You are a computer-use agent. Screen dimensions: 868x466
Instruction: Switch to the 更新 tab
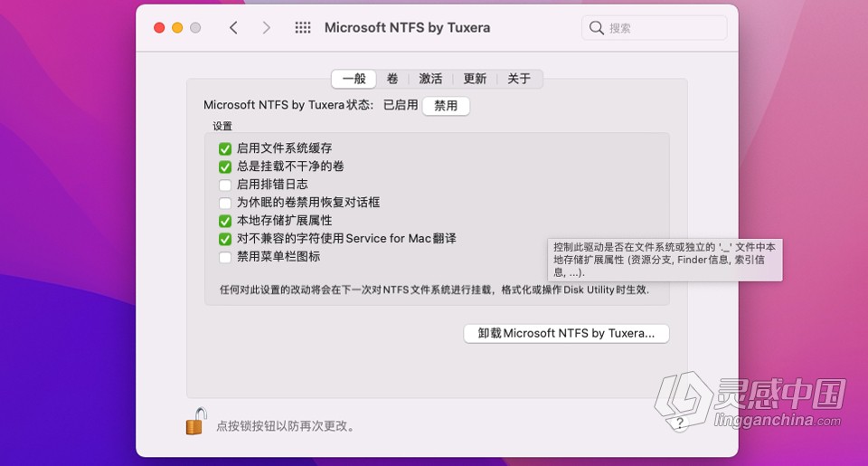pyautogui.click(x=475, y=79)
